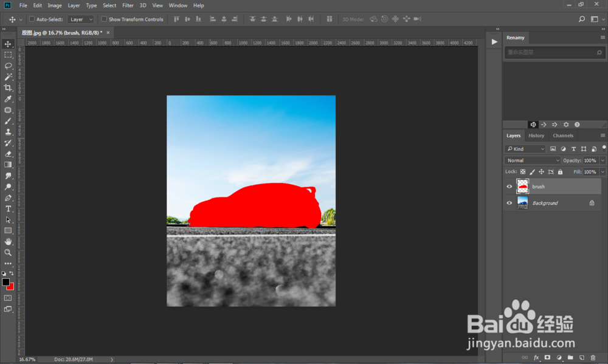
Task: Select the Path Selection tool
Action: point(8,220)
